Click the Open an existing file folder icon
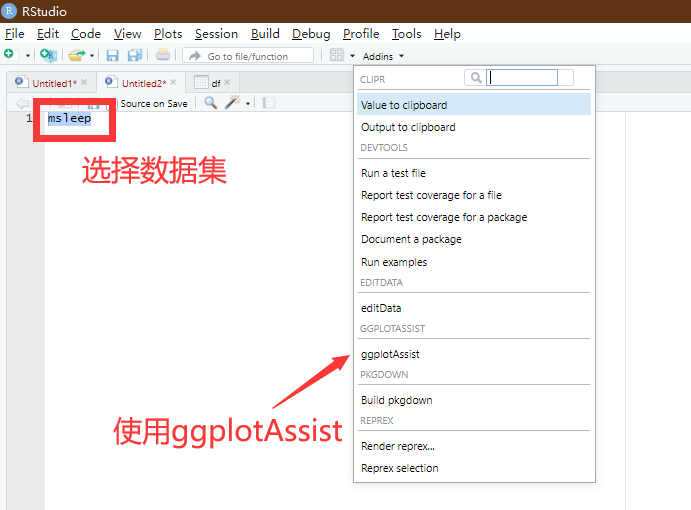The image size is (691, 510). pyautogui.click(x=77, y=55)
